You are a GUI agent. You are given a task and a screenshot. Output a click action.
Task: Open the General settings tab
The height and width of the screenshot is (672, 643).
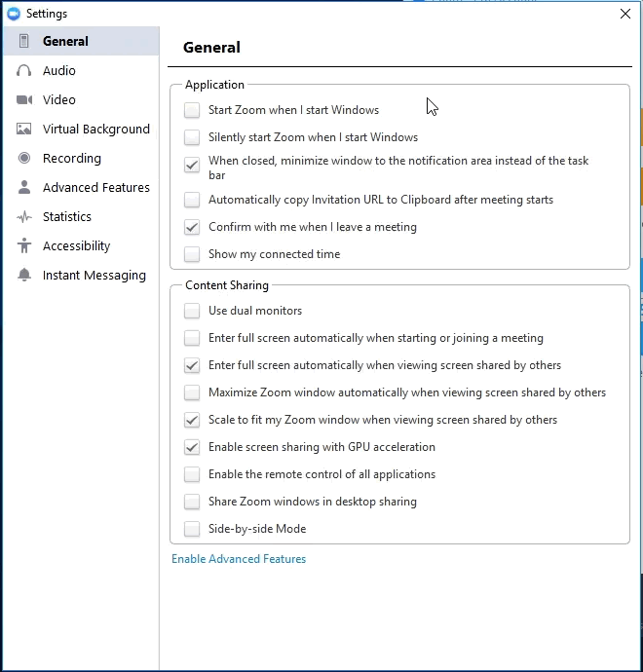pyautogui.click(x=82, y=41)
